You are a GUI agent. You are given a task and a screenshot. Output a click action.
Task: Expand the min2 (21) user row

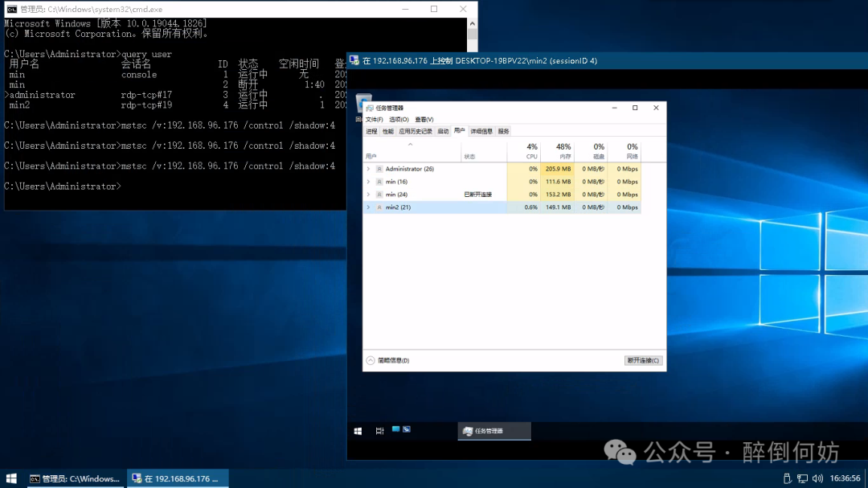pos(368,207)
